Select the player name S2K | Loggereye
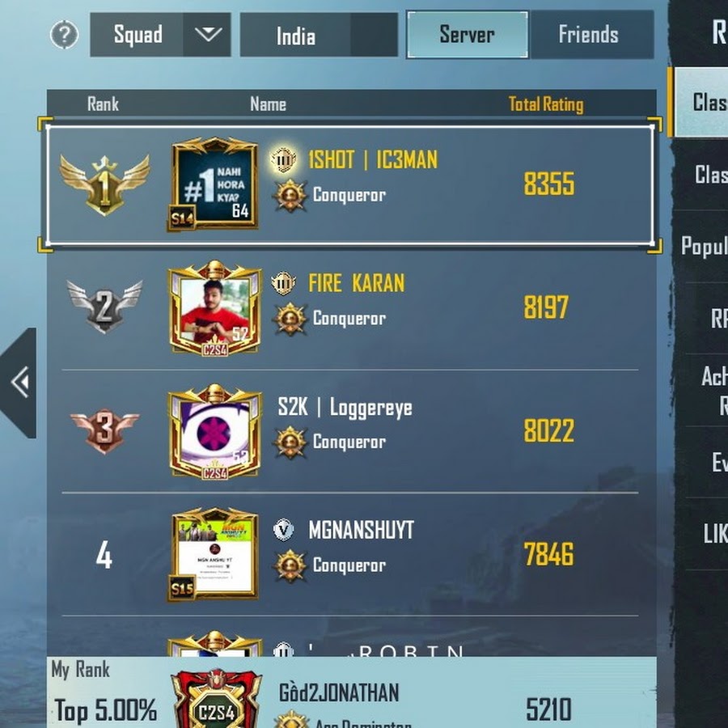Image resolution: width=728 pixels, height=728 pixels. point(345,407)
